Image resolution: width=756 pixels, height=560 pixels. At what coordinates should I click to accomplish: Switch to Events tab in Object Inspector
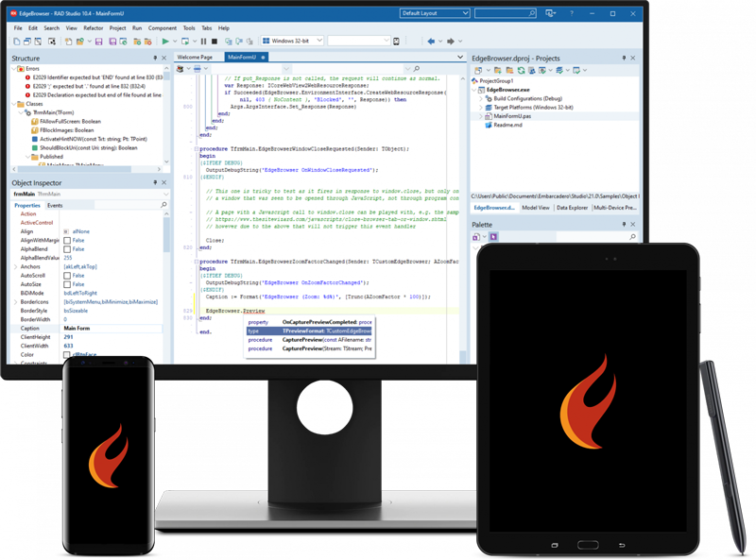pos(55,205)
